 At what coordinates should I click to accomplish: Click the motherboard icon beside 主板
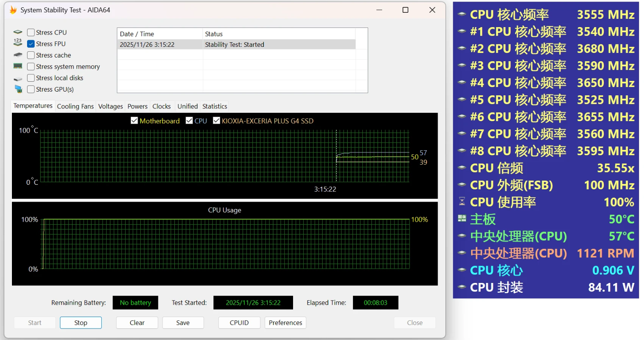coord(462,218)
